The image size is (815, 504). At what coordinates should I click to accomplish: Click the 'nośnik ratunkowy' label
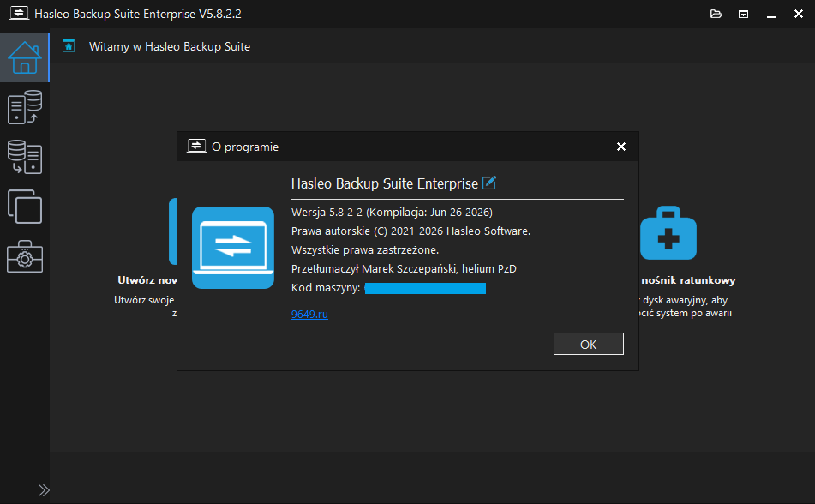[x=689, y=280]
